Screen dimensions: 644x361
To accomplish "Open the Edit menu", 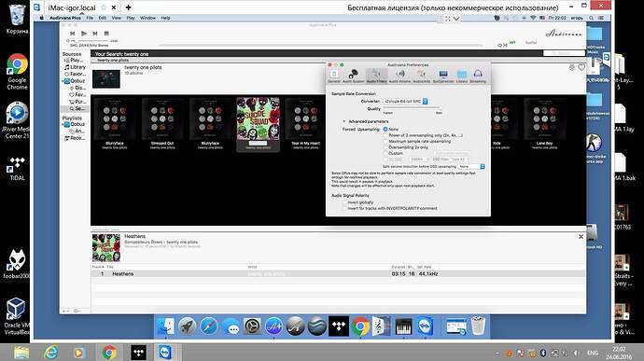I will [103, 18].
